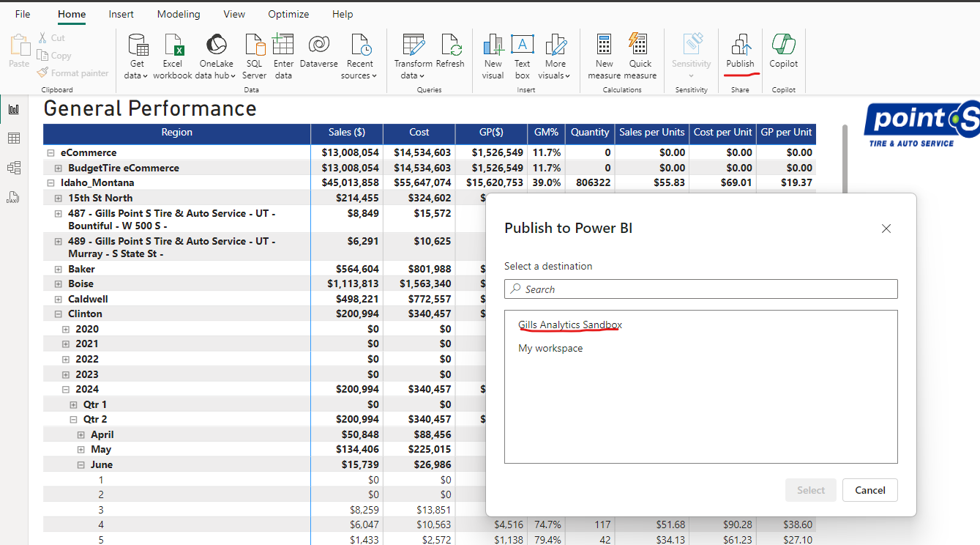The image size is (980, 545).
Task: Select Gills Analytics Sandbox destination
Action: click(x=570, y=325)
